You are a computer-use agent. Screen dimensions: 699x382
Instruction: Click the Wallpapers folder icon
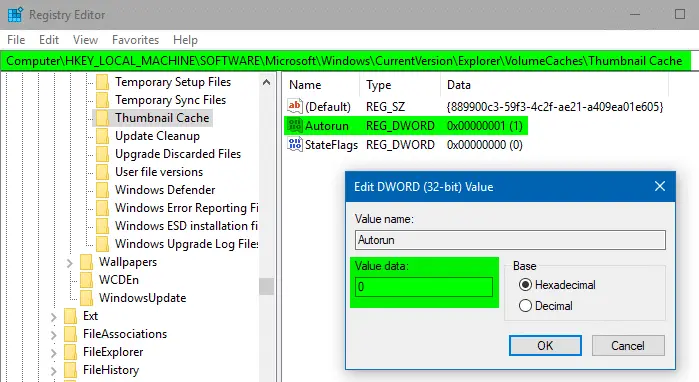[86, 262]
